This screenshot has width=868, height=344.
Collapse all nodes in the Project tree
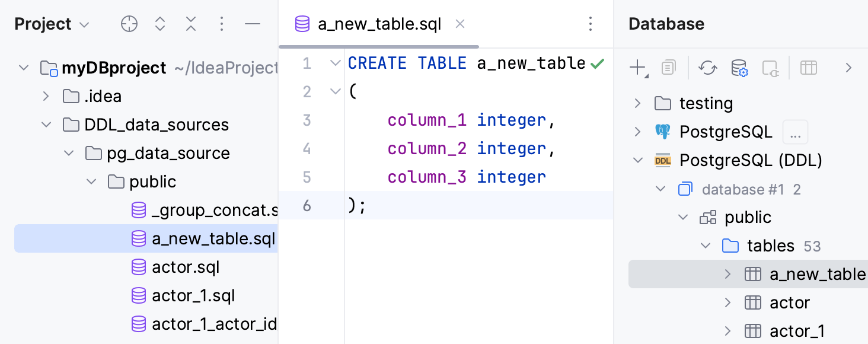coord(190,24)
